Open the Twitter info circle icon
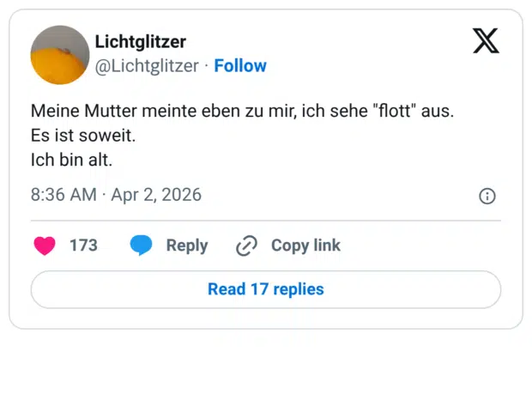 [x=487, y=197]
